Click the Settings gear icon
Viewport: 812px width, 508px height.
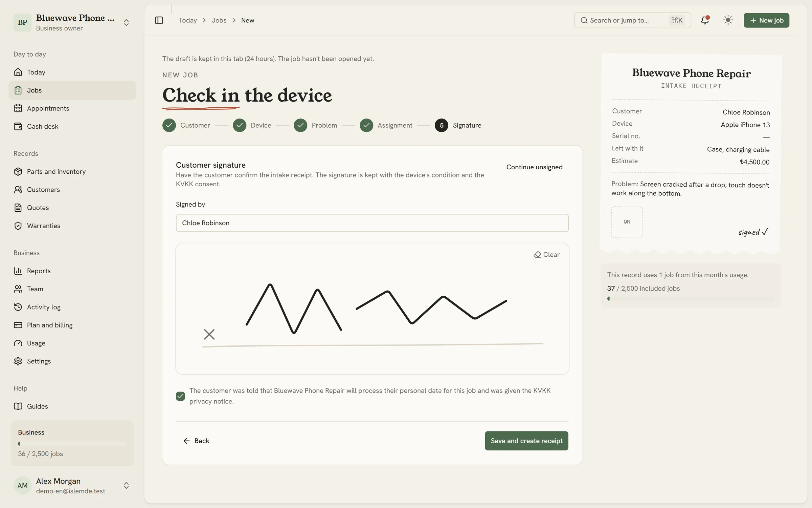click(18, 361)
